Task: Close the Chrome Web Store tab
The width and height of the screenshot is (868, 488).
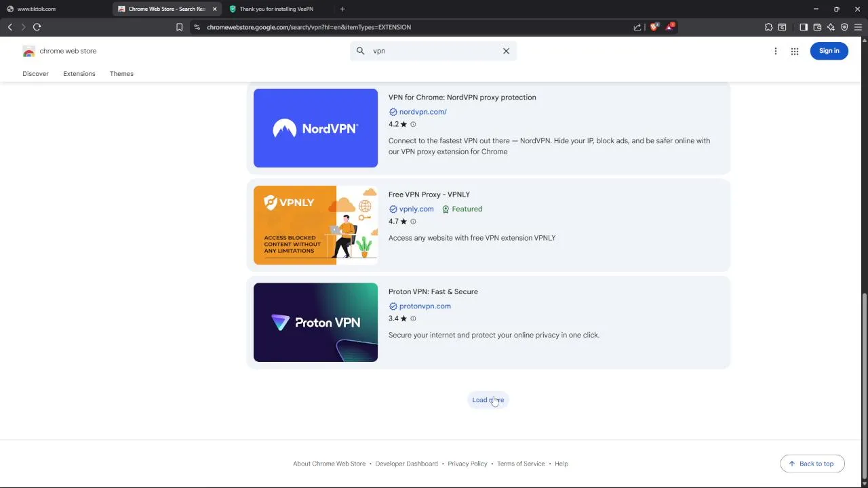Action: (215, 9)
